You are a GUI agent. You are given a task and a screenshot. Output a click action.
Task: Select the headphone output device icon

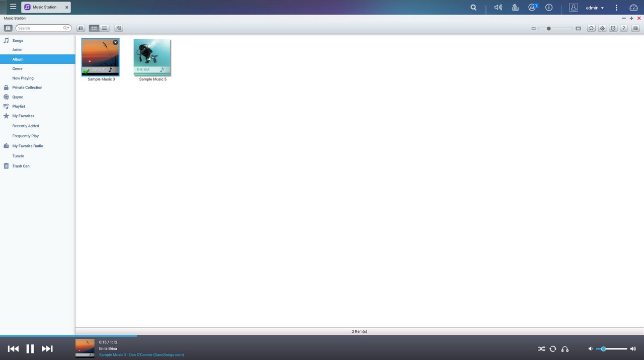(565, 349)
